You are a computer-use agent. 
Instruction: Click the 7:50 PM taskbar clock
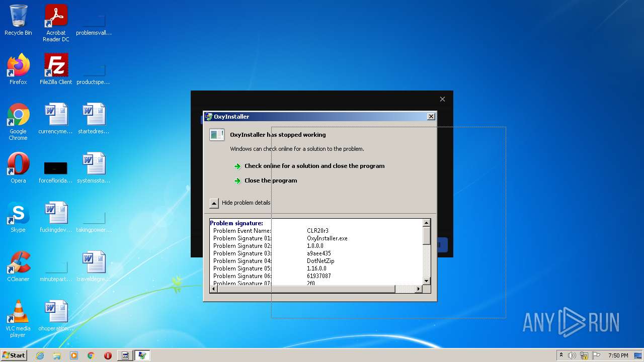pyautogui.click(x=618, y=355)
